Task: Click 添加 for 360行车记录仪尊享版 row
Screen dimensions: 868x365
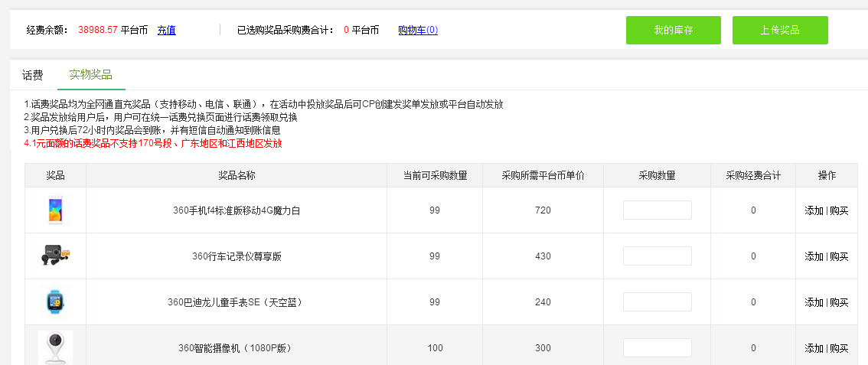Action: [814, 256]
